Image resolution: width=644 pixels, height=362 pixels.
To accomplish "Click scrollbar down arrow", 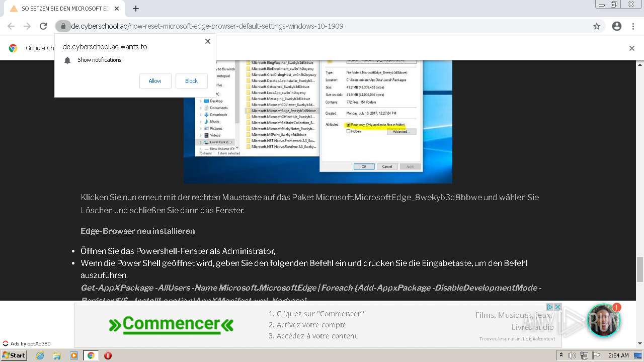I will point(640,343).
